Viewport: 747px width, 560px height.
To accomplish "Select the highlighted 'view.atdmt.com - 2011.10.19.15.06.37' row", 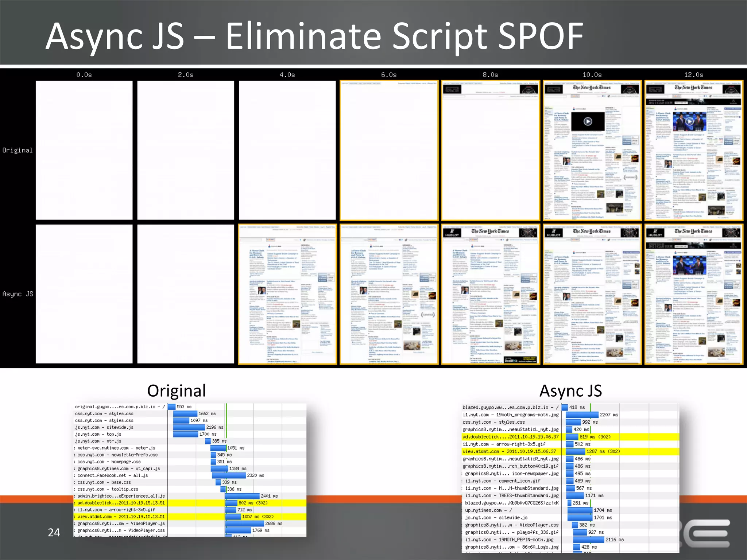I will point(570,451).
